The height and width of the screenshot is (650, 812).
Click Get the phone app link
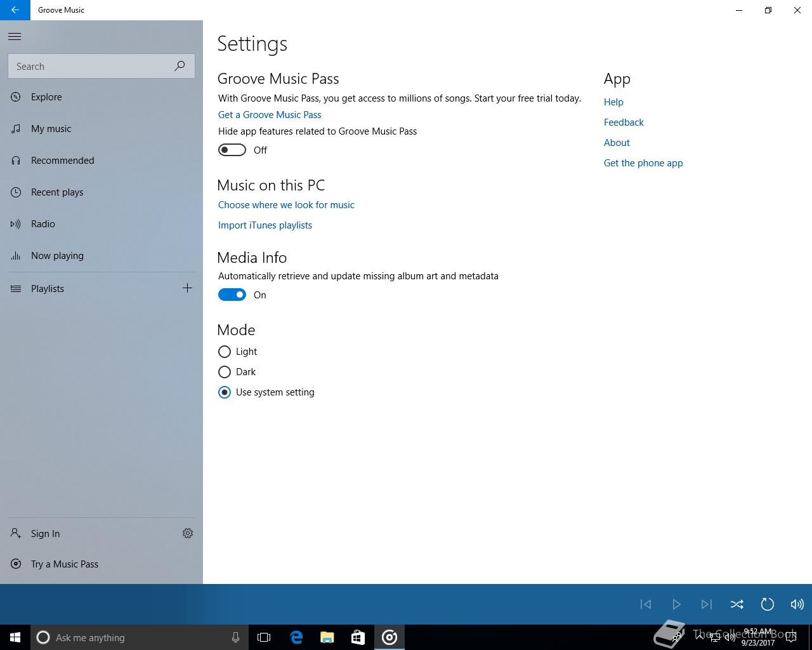pos(643,163)
